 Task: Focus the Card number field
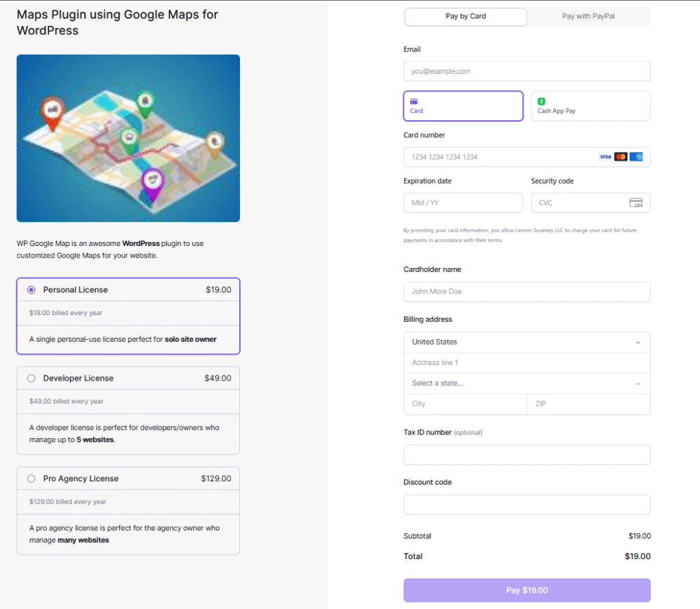(527, 157)
